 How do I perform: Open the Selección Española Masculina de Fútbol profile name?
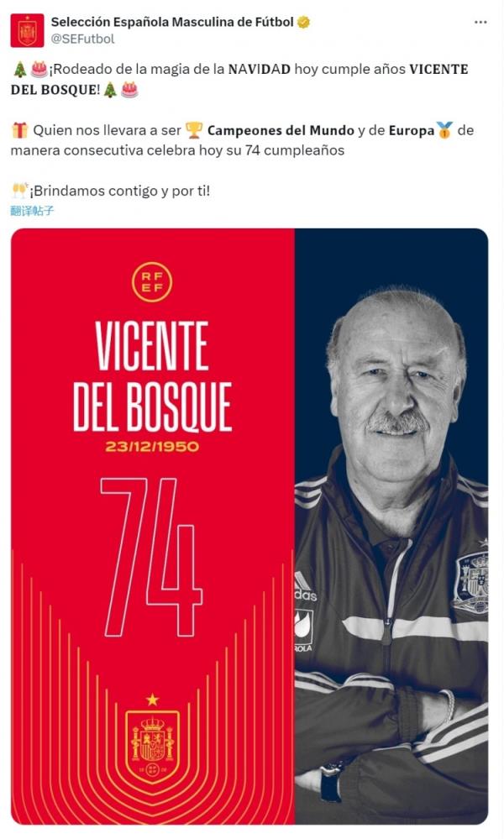coord(172,22)
